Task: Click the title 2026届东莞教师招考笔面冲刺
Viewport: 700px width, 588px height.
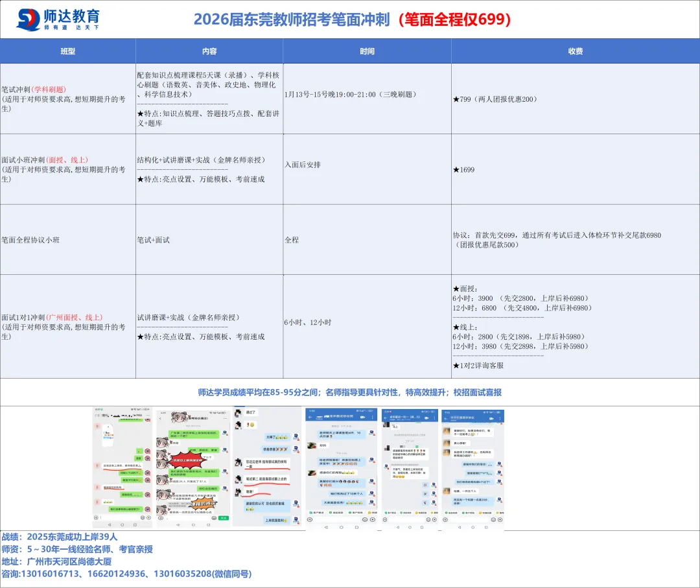Action: (x=292, y=19)
